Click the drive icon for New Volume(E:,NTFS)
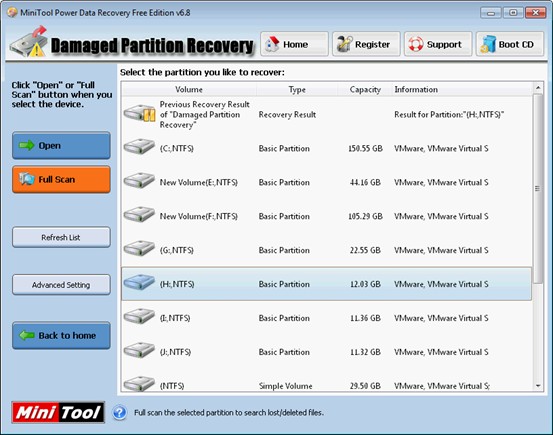Screen dimensions: 553x435 [x=139, y=180]
